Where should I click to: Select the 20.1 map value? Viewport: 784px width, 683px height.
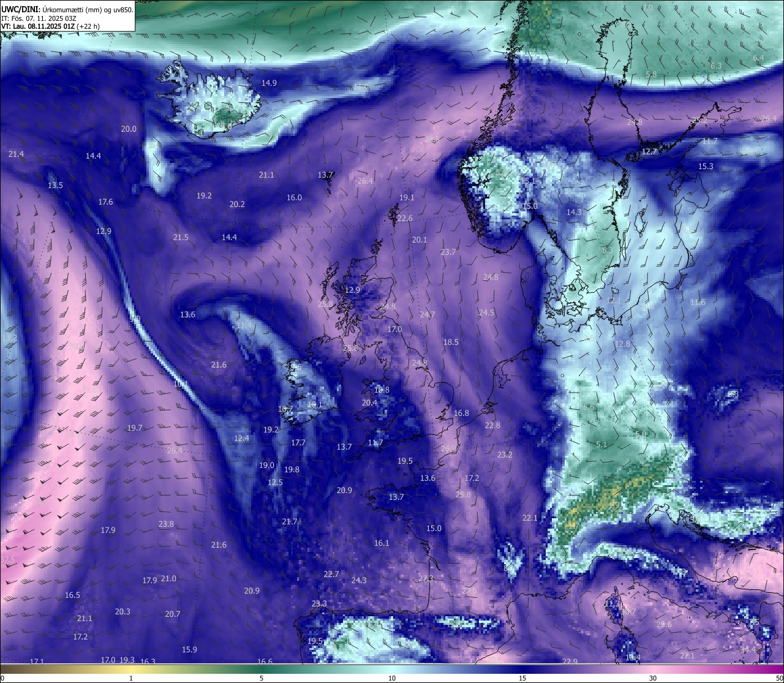(x=419, y=240)
